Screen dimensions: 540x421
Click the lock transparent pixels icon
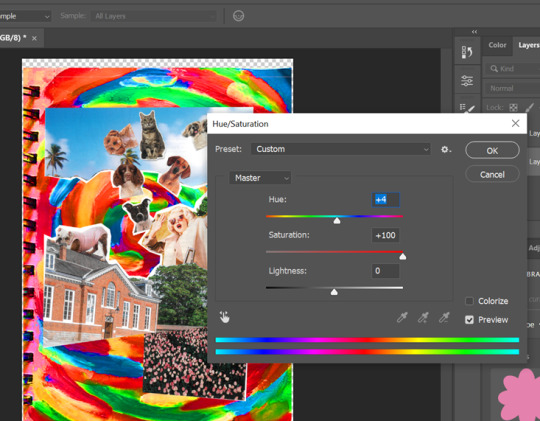(513, 107)
